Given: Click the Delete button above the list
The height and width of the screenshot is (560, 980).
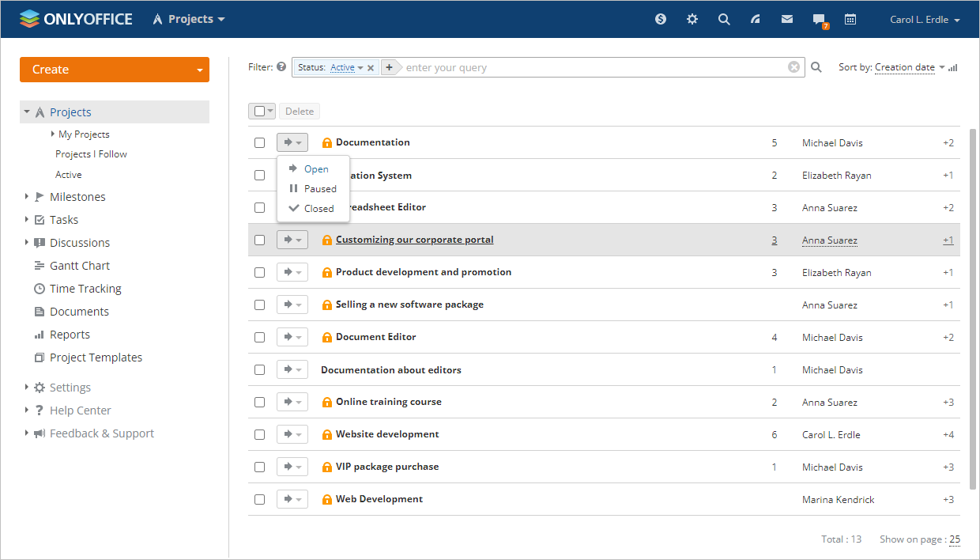Looking at the screenshot, I should [x=299, y=111].
